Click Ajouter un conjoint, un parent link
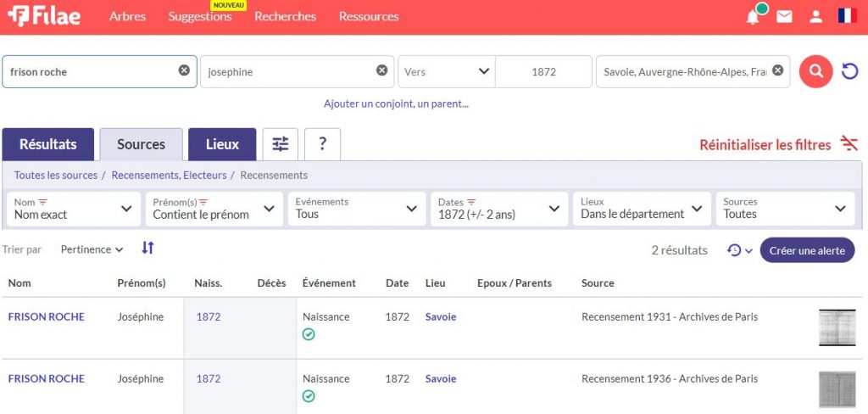 pos(396,104)
